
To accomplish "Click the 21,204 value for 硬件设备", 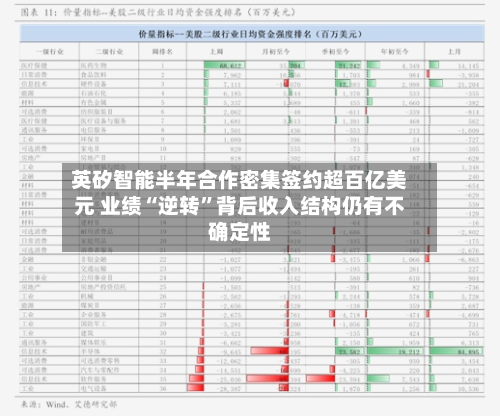I will (468, 85).
